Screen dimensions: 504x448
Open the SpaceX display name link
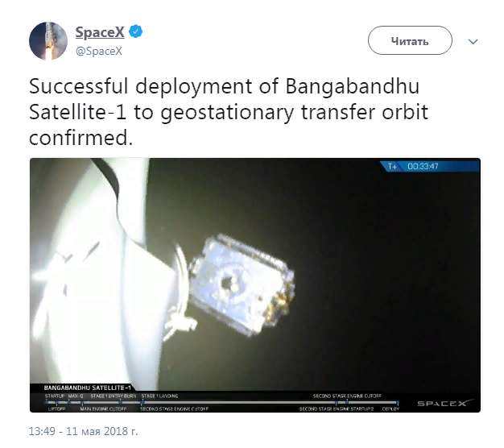100,32
